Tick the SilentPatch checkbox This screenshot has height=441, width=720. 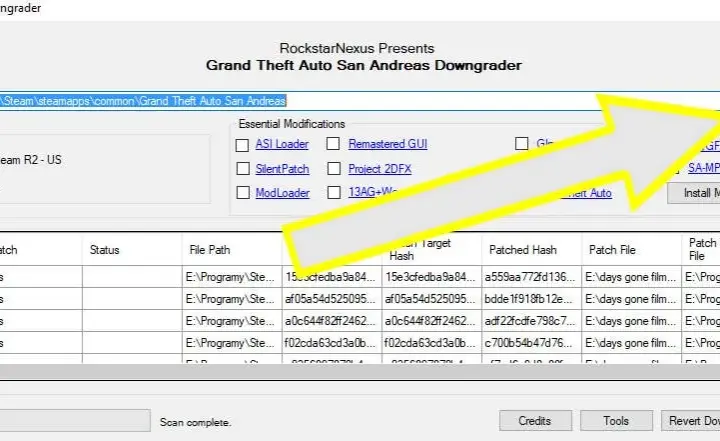coord(242,169)
